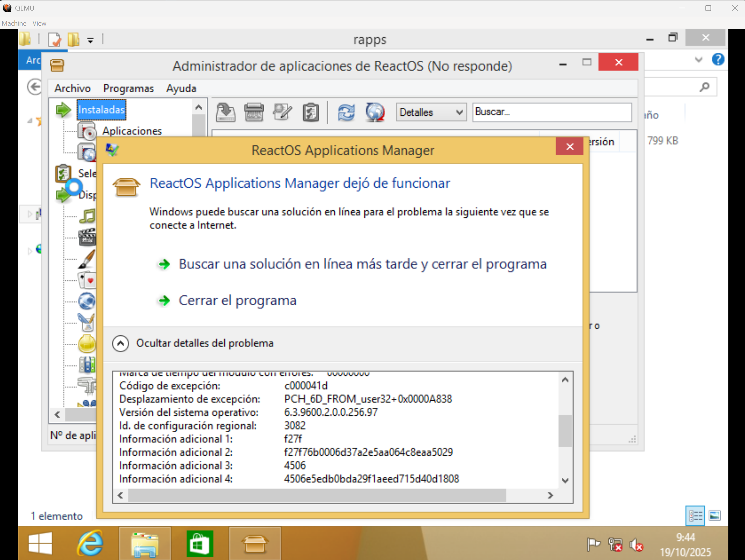Select the Aplicaciones tree item
The height and width of the screenshot is (560, 745).
point(132,131)
